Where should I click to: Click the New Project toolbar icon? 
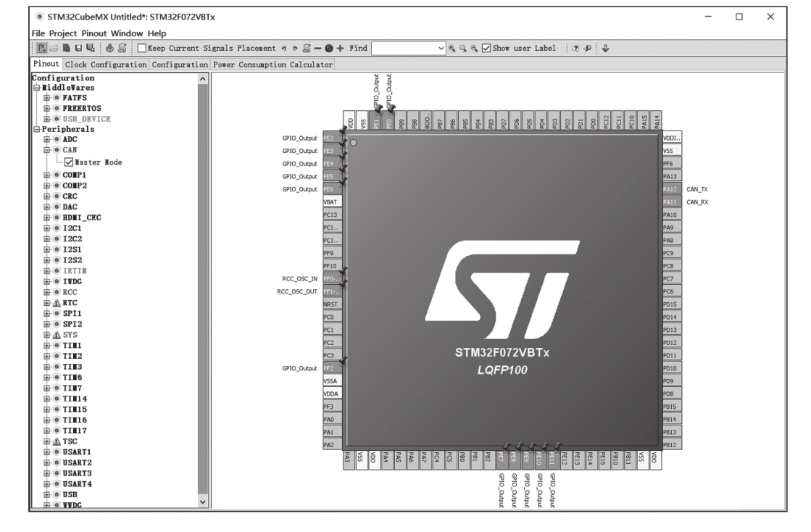point(41,48)
